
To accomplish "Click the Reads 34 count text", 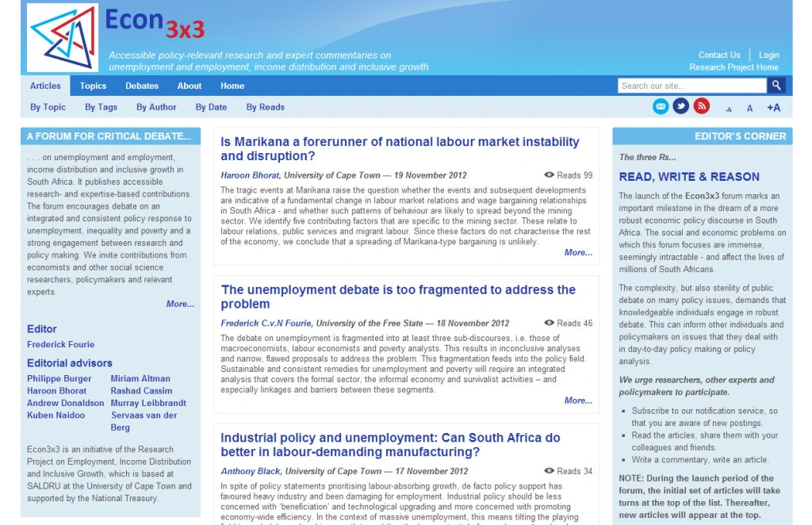I will [x=575, y=471].
